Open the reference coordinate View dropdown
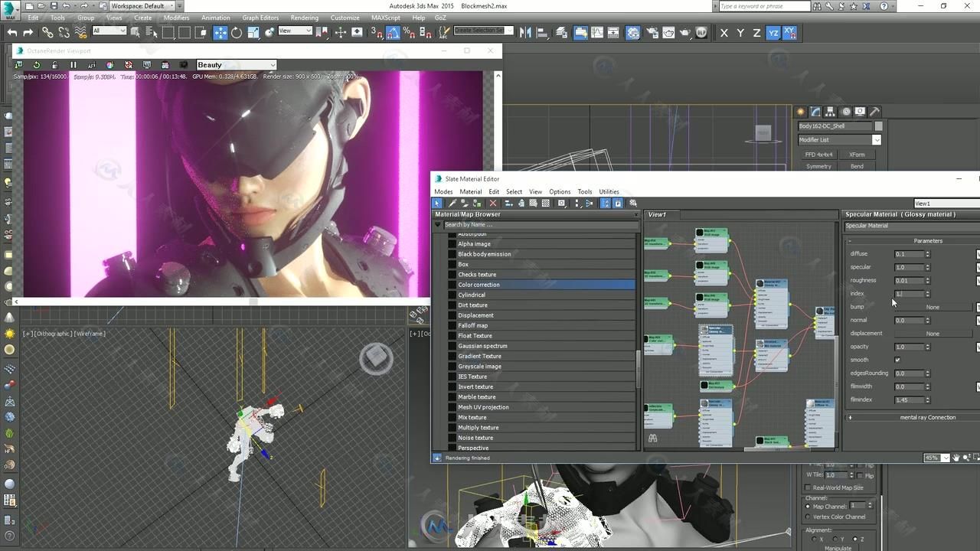Viewport: 980px width, 551px height. tap(295, 31)
